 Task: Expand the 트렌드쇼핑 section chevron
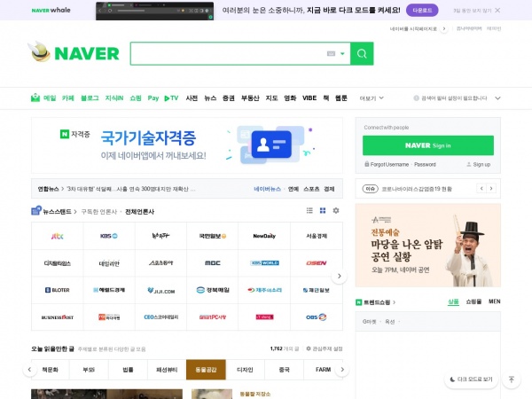(x=394, y=302)
